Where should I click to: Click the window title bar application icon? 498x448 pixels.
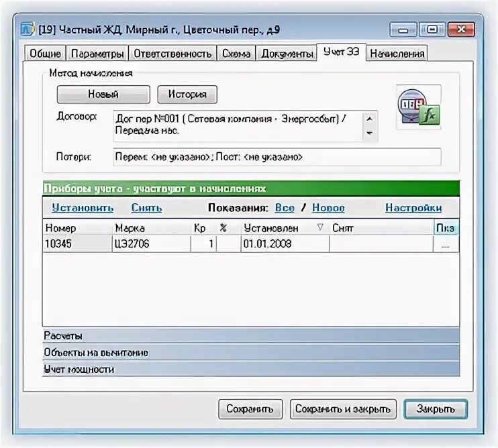(x=28, y=30)
